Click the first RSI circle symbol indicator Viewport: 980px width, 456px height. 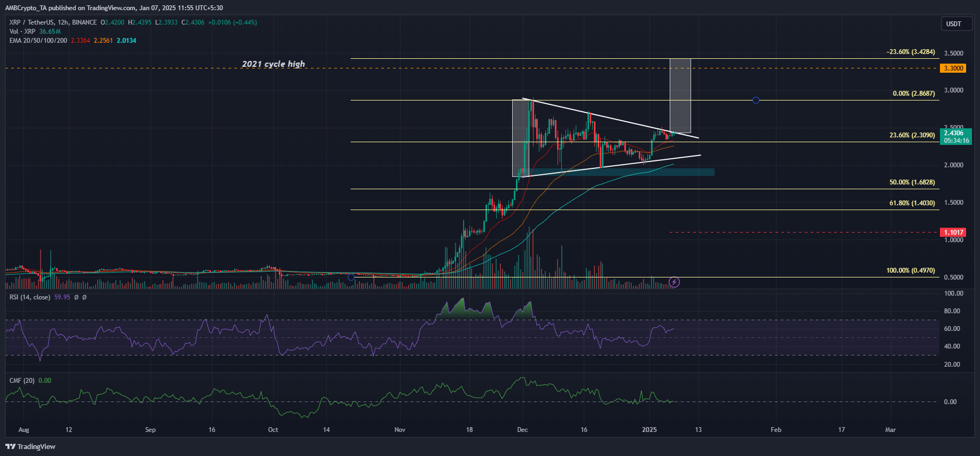pyautogui.click(x=76, y=297)
